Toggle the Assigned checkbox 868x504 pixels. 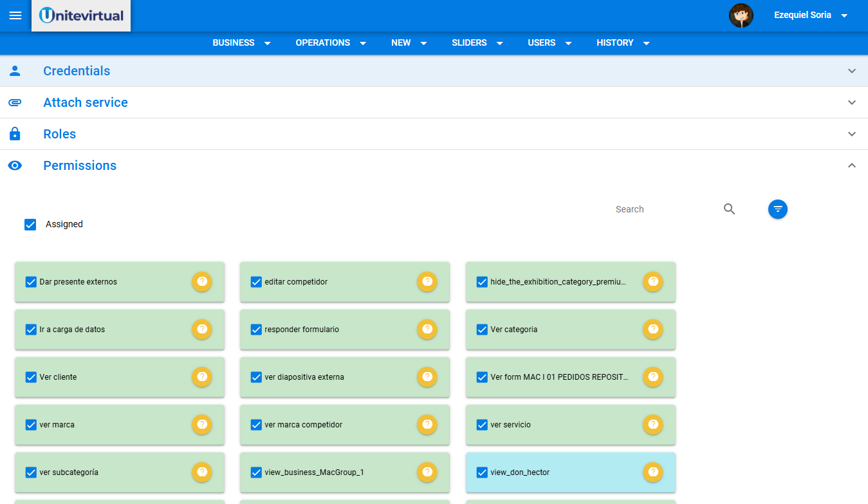(x=30, y=224)
